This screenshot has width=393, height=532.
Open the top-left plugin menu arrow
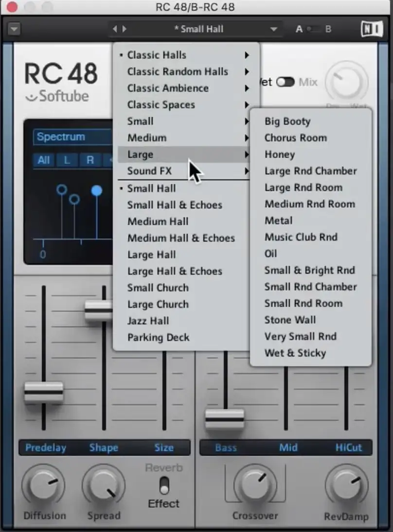pos(14,29)
